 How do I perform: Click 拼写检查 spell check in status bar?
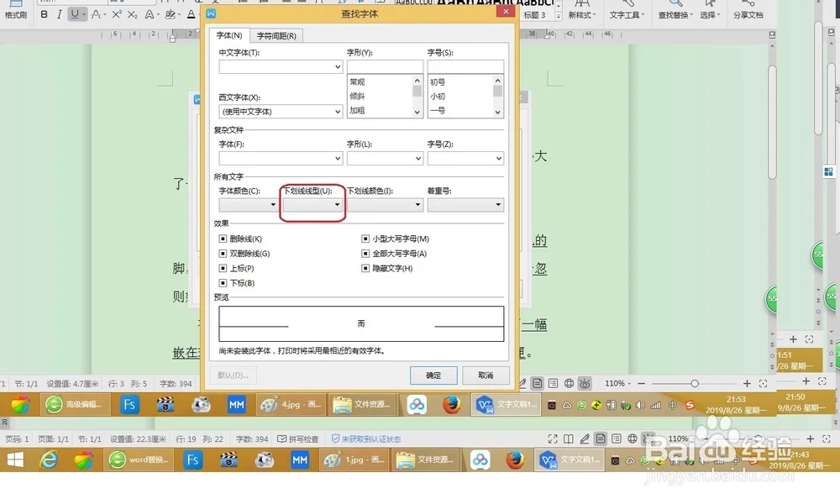click(298, 439)
